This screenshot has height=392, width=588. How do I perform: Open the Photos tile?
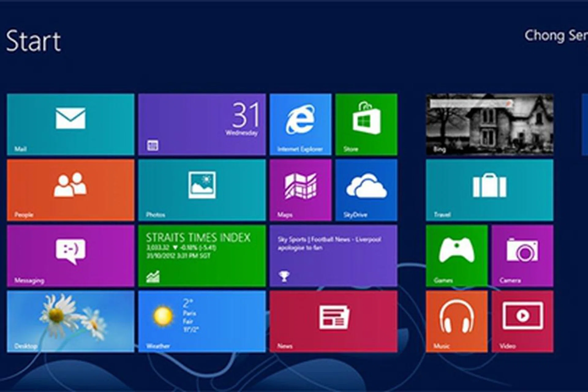pos(202,190)
